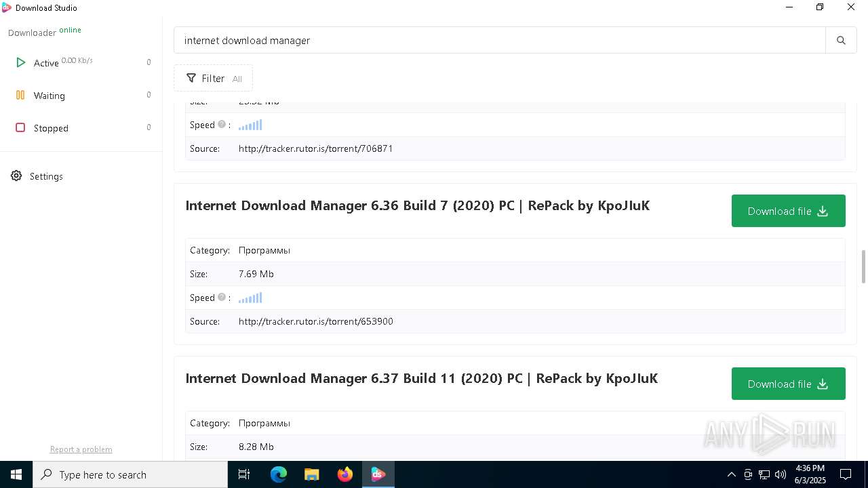Click the search magnifier icon
The height and width of the screenshot is (488, 868).
tap(841, 41)
